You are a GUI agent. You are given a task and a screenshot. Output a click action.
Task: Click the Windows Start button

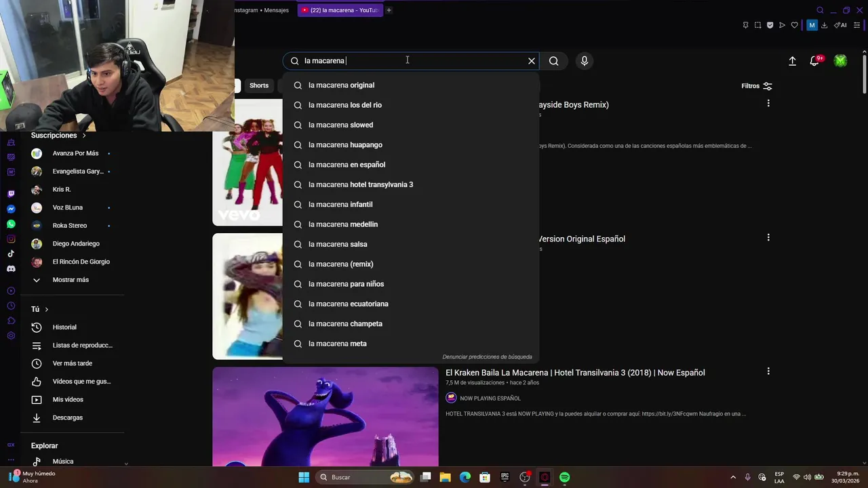click(304, 477)
